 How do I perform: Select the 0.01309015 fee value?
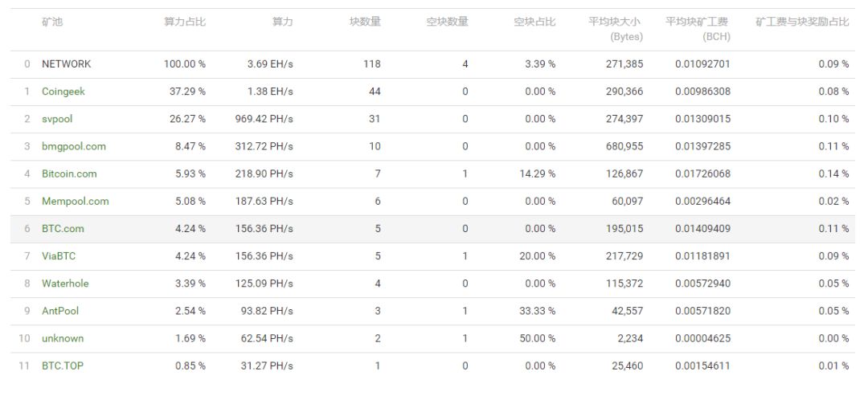(702, 119)
